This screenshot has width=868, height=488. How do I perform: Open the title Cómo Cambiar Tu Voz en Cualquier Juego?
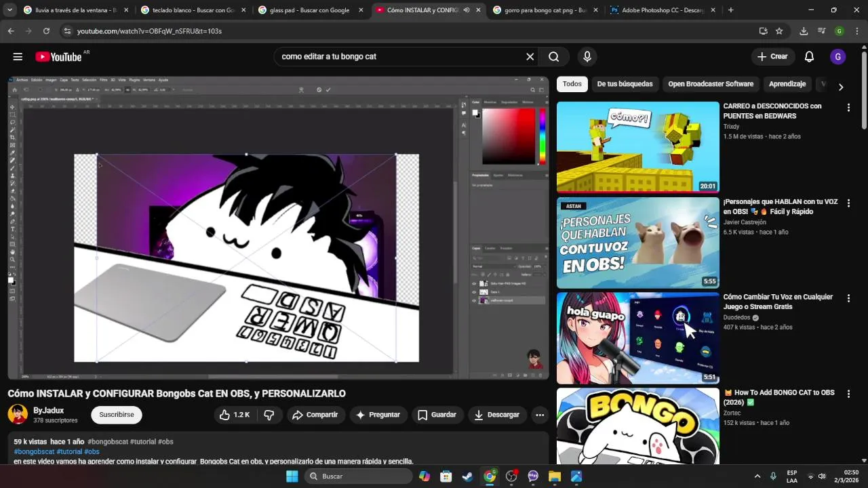click(x=778, y=302)
